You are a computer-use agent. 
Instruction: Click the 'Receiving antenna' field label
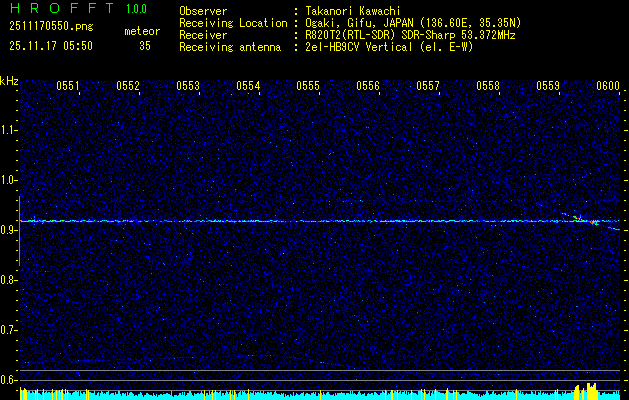230,47
